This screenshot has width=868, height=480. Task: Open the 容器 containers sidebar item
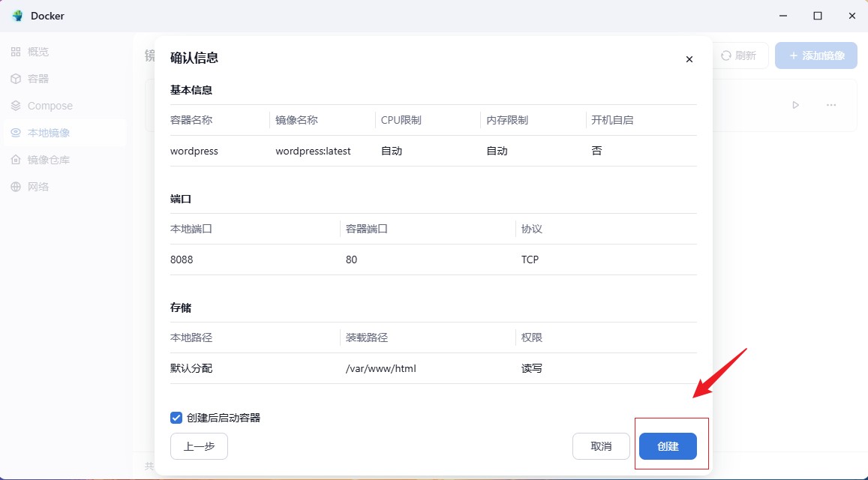(65, 79)
